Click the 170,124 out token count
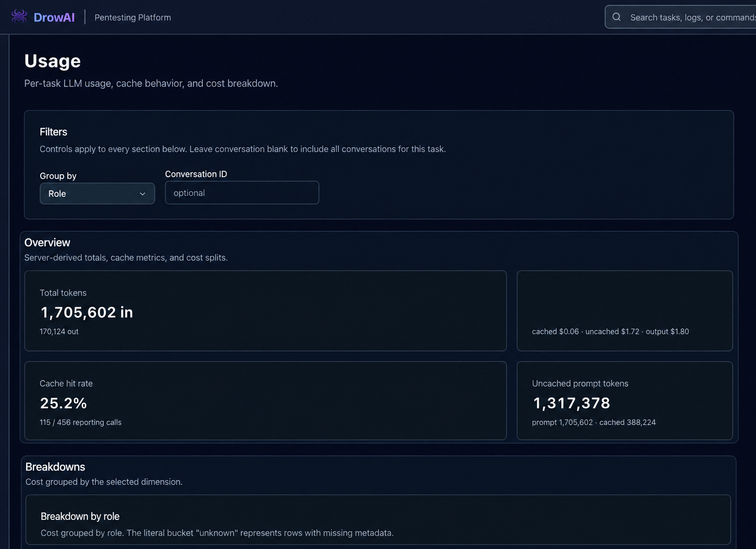The width and height of the screenshot is (756, 549). 59,332
